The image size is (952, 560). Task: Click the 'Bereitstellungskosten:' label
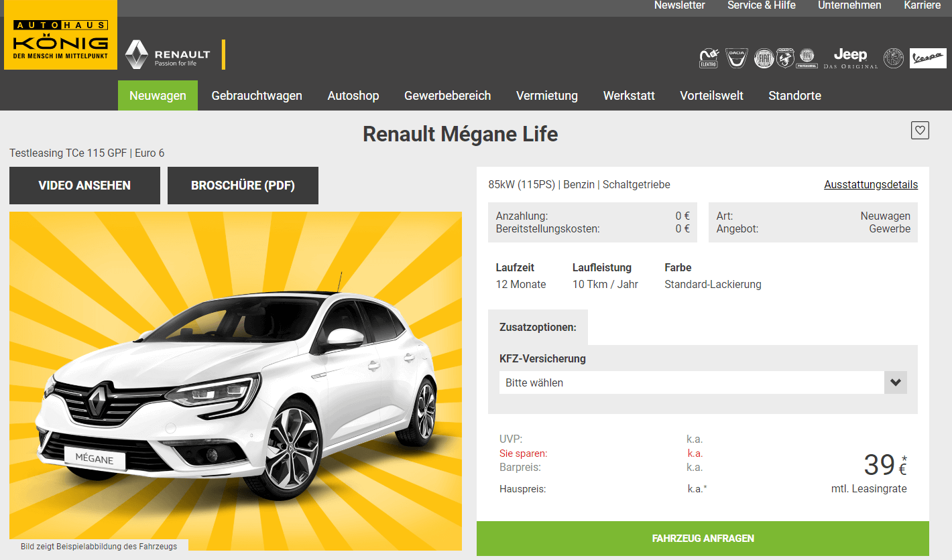[x=548, y=228]
